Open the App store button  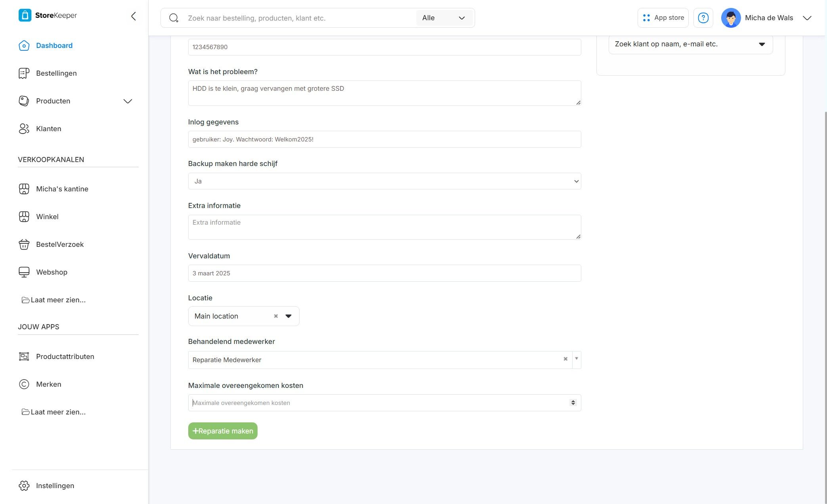tap(663, 18)
